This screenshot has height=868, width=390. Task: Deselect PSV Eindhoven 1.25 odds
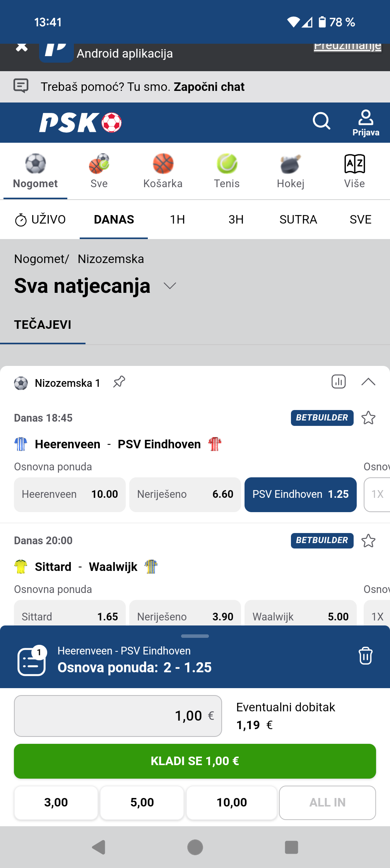[301, 494]
